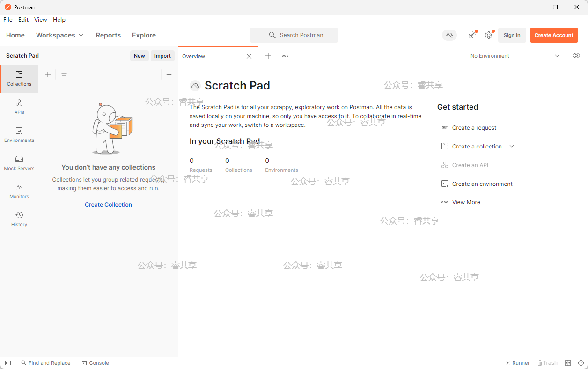Click the collections filter icon

[64, 74]
